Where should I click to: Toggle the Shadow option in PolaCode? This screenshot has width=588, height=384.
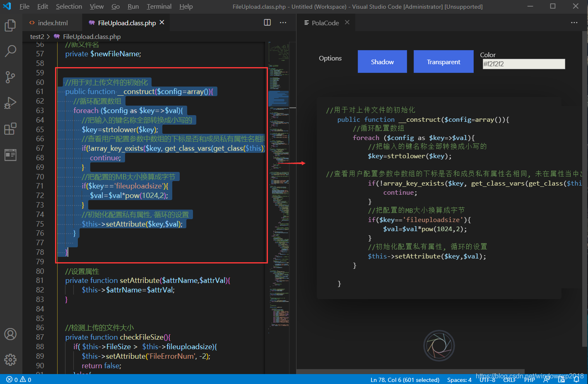pyautogui.click(x=382, y=62)
